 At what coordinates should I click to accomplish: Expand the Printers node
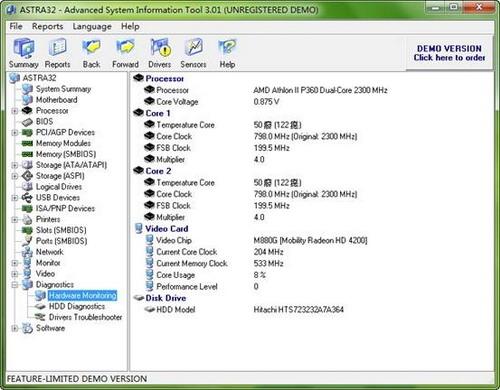[x=15, y=219]
